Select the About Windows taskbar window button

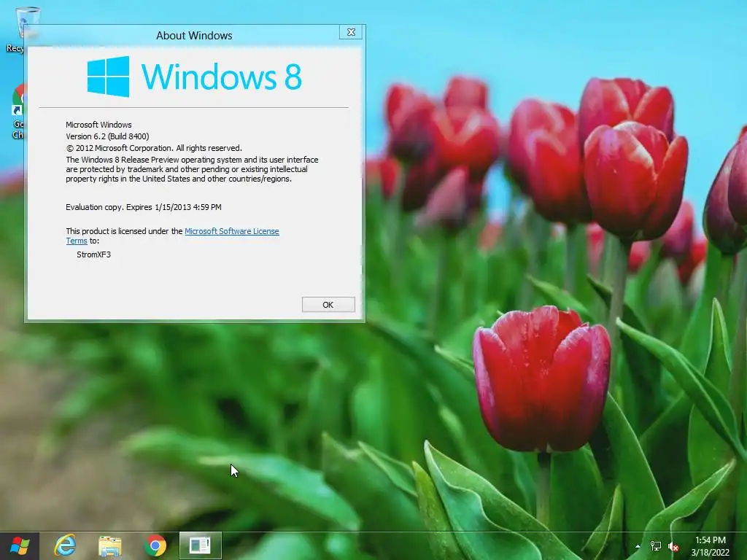(200, 545)
